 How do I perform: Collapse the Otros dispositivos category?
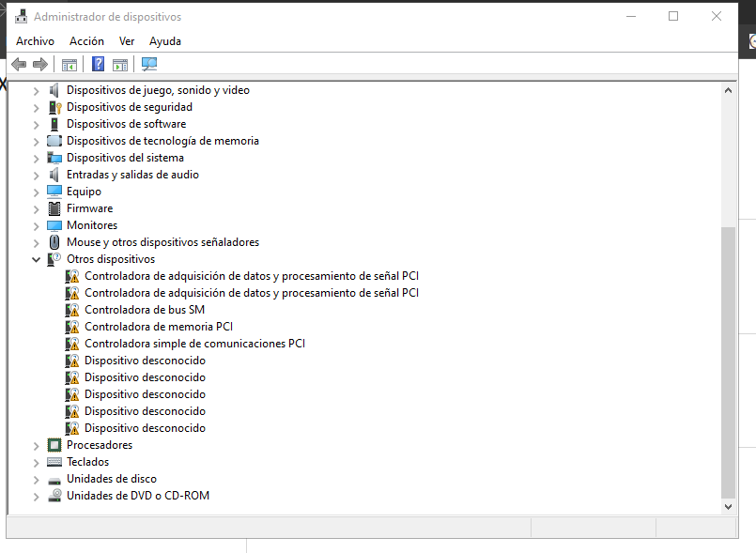[36, 258]
